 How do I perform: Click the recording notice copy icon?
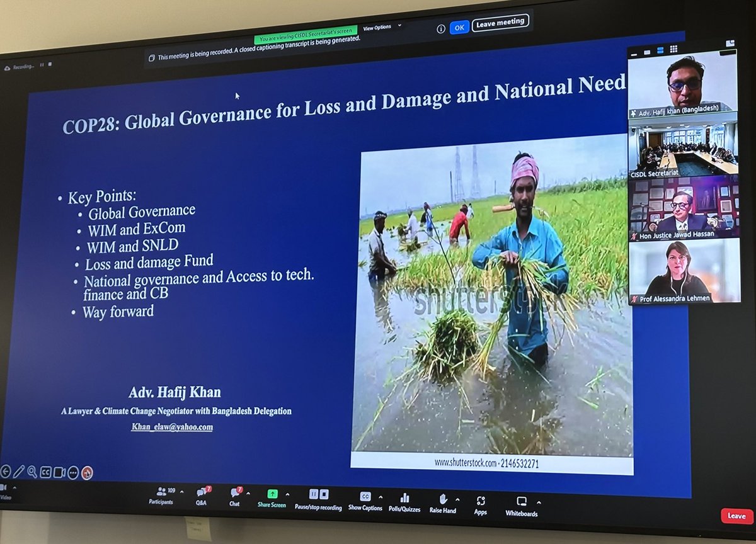151,57
